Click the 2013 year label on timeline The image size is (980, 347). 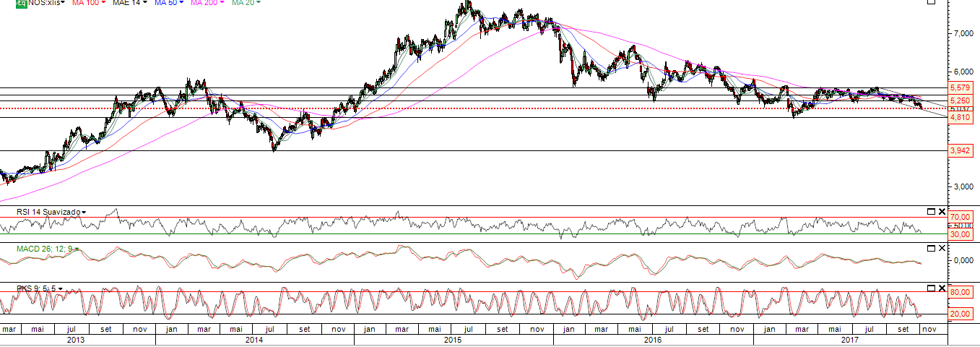pos(76,339)
